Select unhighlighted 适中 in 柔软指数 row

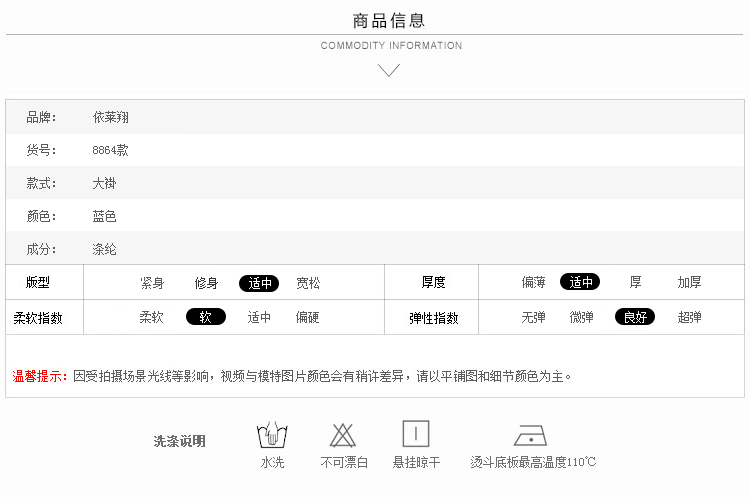(259, 317)
